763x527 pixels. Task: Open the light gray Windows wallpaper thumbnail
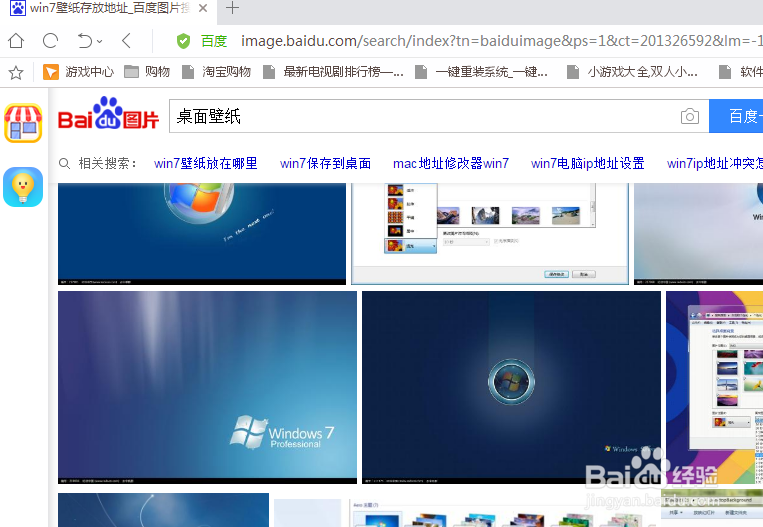point(698,234)
